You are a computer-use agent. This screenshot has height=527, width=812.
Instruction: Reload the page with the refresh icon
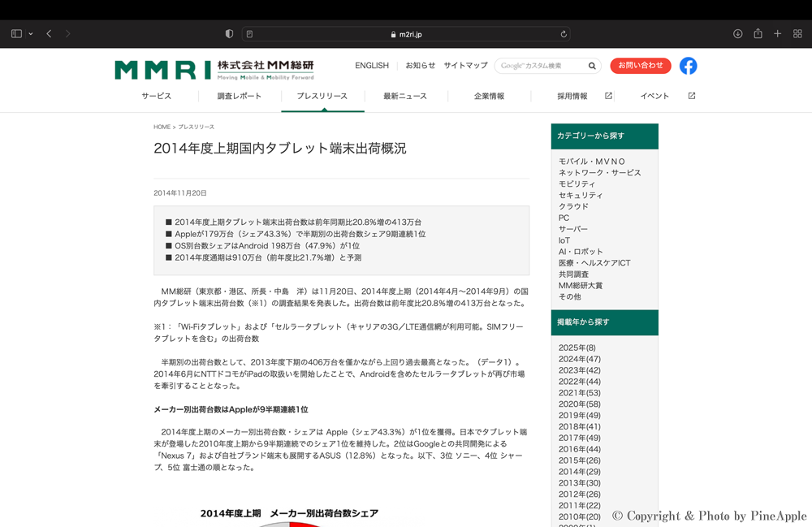click(564, 34)
